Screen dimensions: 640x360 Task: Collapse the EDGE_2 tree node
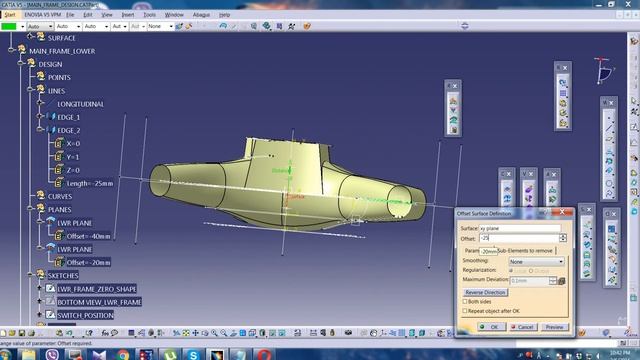coord(40,129)
